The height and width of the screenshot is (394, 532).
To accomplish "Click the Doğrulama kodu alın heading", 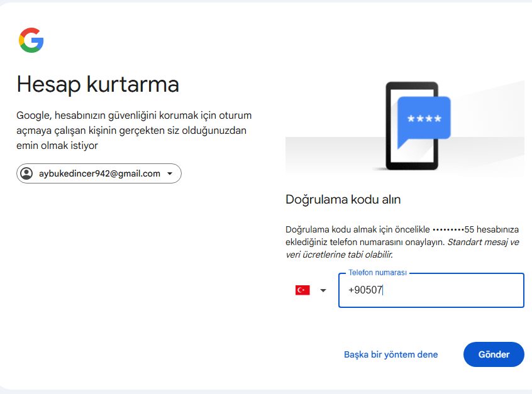I will pyautogui.click(x=343, y=199).
